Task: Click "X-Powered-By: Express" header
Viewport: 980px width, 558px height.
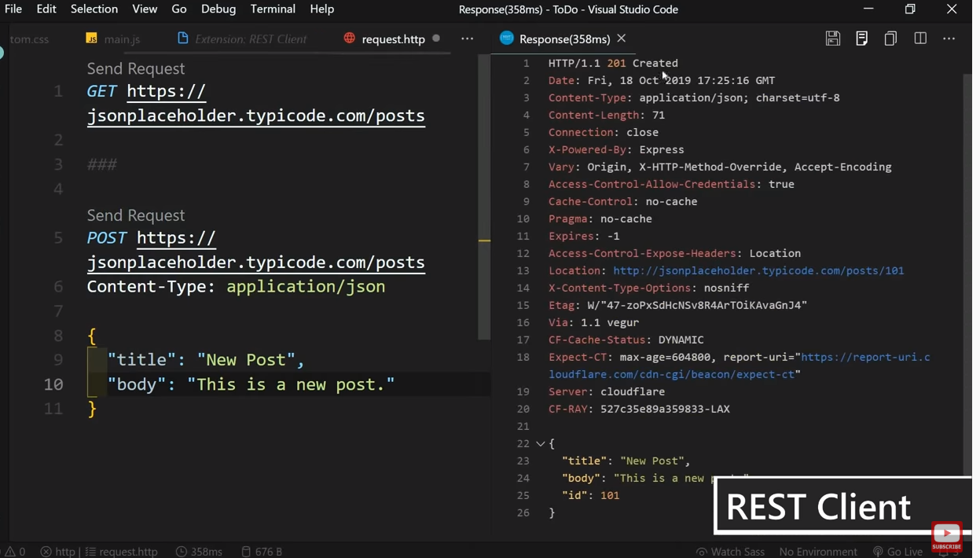Action: pyautogui.click(x=616, y=149)
